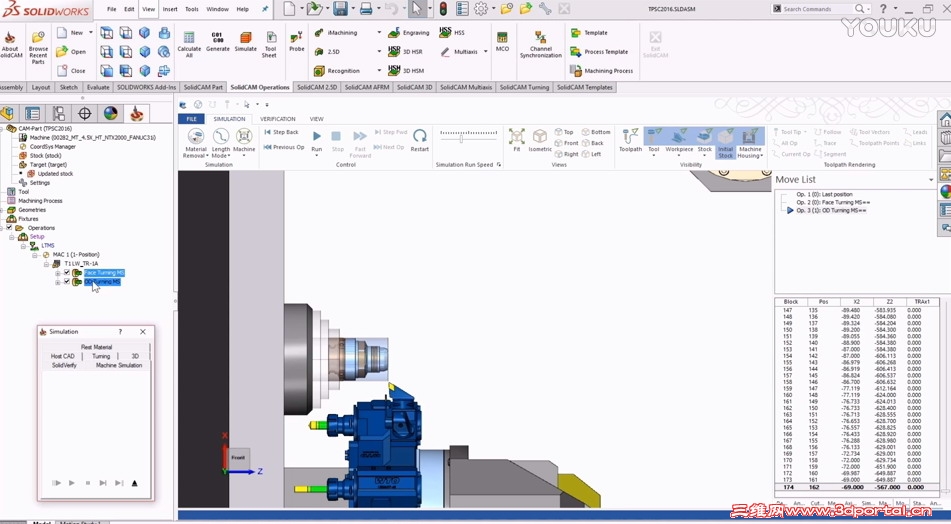The width and height of the screenshot is (951, 524).
Task: Open the PropertyManager tab icon
Action: pos(33,113)
